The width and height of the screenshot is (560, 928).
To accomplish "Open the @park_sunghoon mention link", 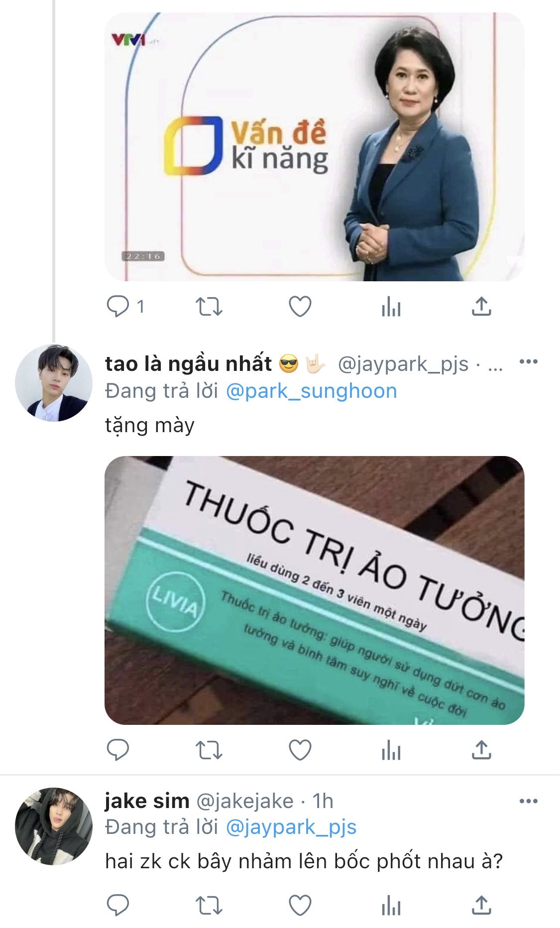I will tap(312, 391).
